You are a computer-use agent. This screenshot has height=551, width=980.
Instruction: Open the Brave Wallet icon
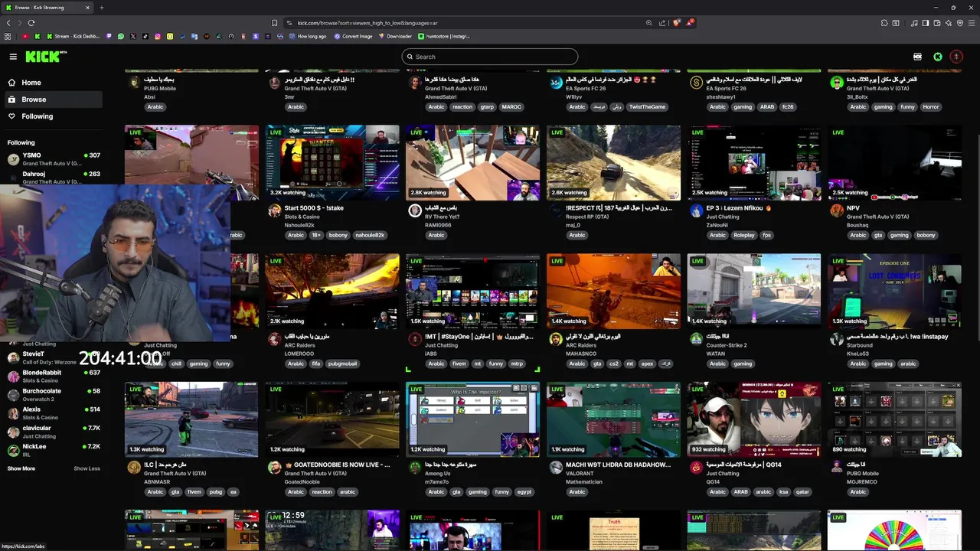tap(937, 23)
